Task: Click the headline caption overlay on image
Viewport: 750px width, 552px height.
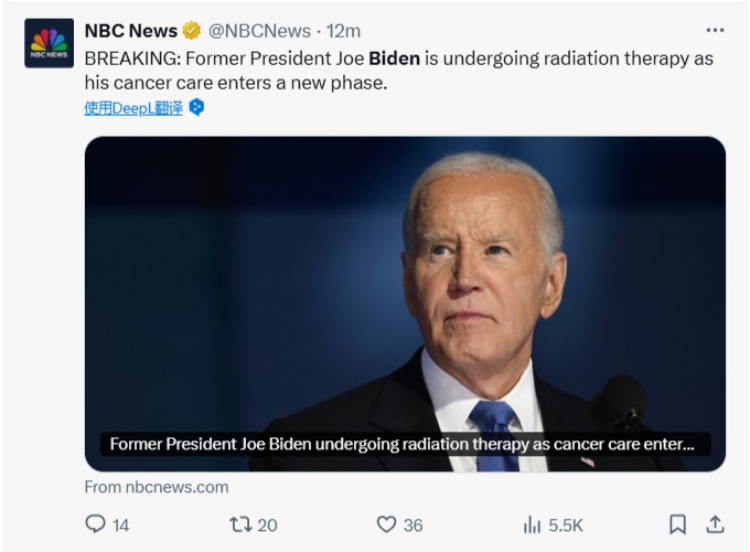Action: tap(396, 444)
